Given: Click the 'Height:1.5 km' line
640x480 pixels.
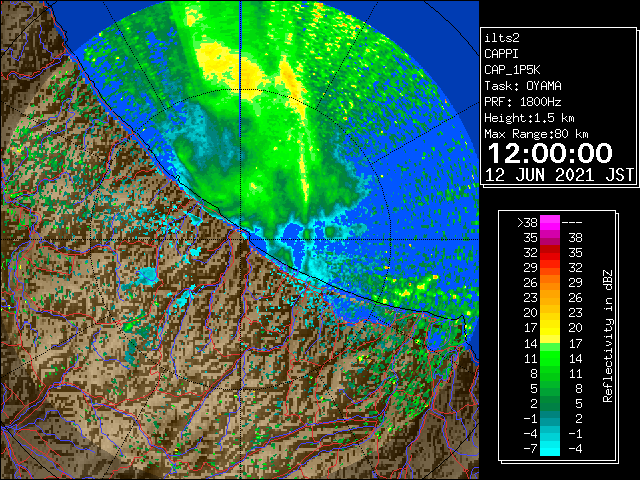Looking at the screenshot, I should point(529,118).
